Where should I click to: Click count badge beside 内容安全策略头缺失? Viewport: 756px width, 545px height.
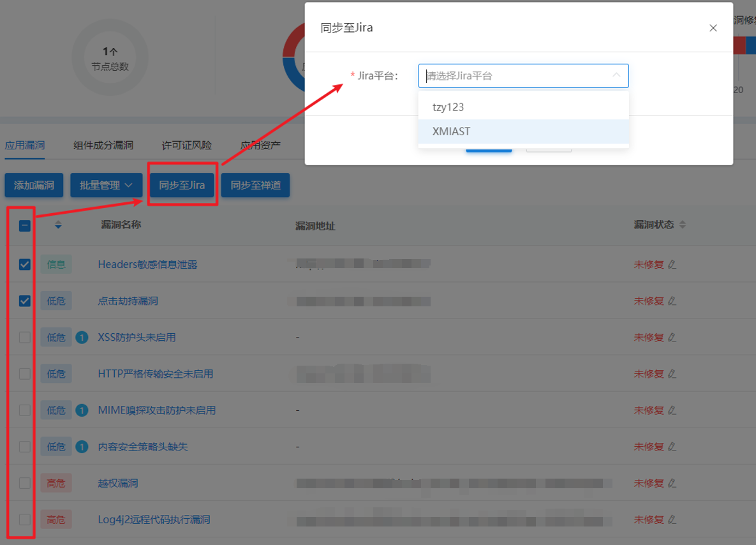[82, 447]
